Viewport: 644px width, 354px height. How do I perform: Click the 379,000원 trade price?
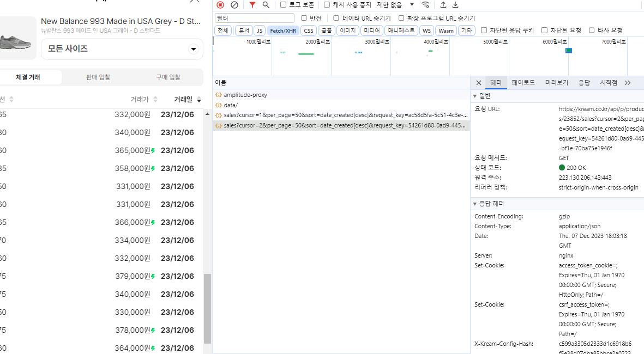[x=133, y=277]
